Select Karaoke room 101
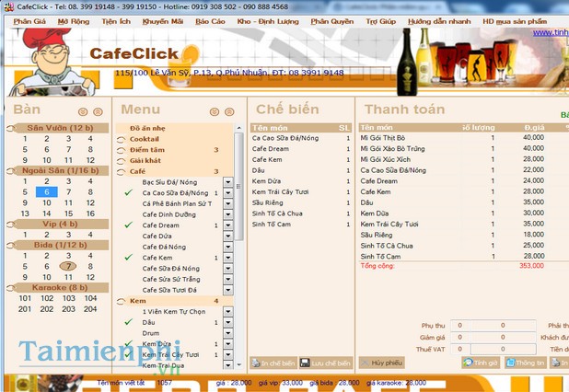The height and width of the screenshot is (392, 569). pyautogui.click(x=25, y=298)
